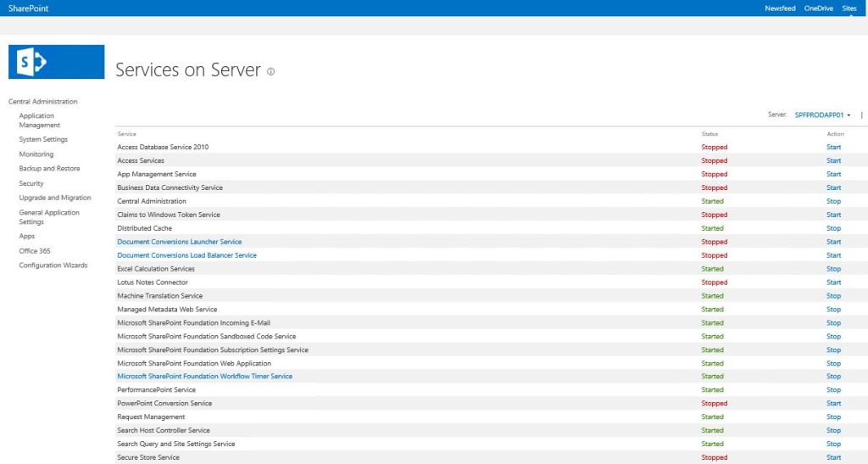Viewport: 868px width, 464px height.
Task: Start Document Conversions Load Balancer Service
Action: coord(834,255)
